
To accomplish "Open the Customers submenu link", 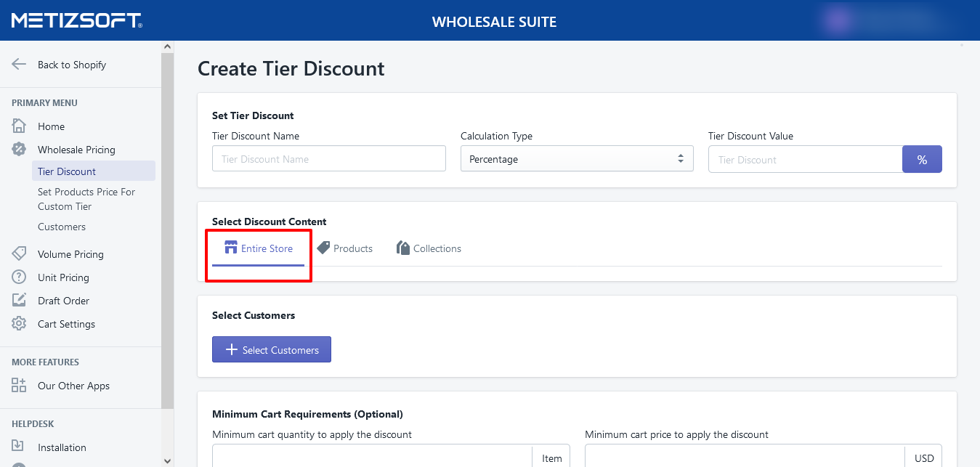I will click(62, 227).
